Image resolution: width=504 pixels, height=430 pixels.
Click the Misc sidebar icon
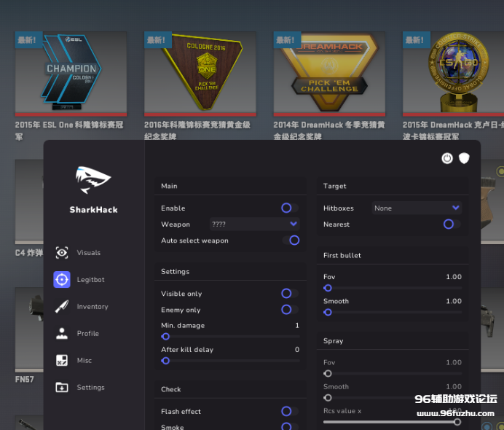click(x=62, y=361)
